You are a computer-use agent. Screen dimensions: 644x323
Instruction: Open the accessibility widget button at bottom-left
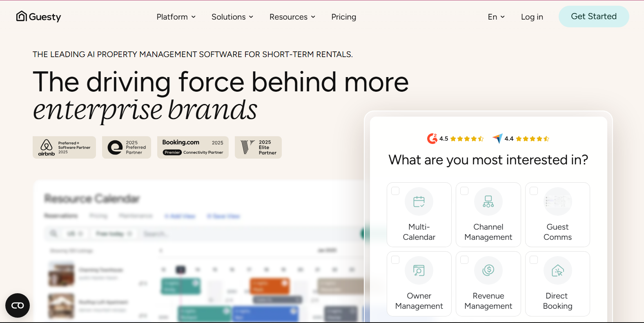point(18,305)
